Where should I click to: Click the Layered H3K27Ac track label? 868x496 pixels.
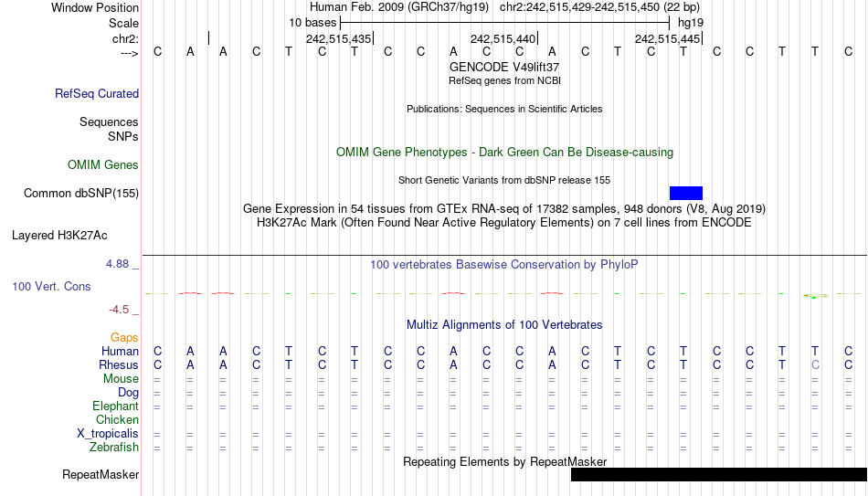pyautogui.click(x=59, y=236)
